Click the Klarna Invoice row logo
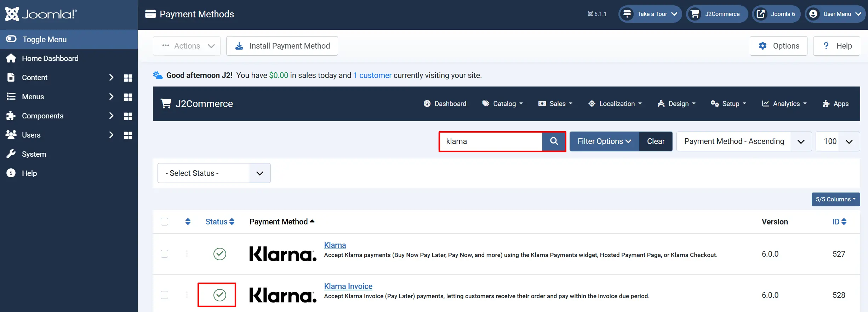 pyautogui.click(x=283, y=295)
